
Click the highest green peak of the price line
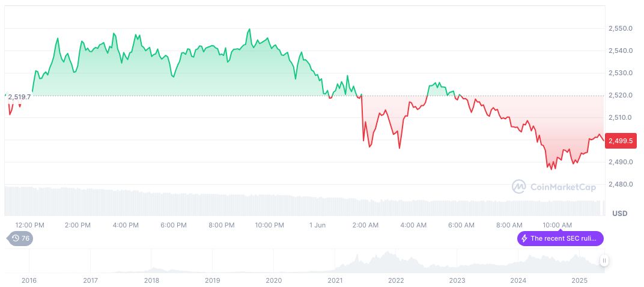pos(249,29)
